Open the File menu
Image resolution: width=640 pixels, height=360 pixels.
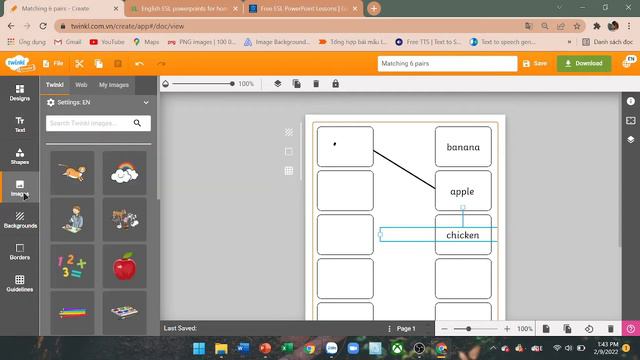(x=53, y=64)
